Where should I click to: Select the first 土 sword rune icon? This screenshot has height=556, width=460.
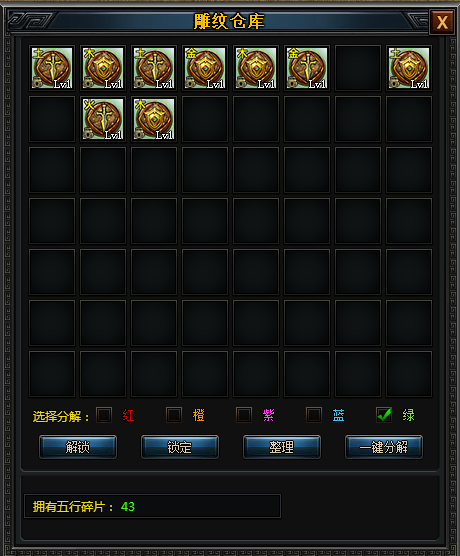[x=52, y=68]
